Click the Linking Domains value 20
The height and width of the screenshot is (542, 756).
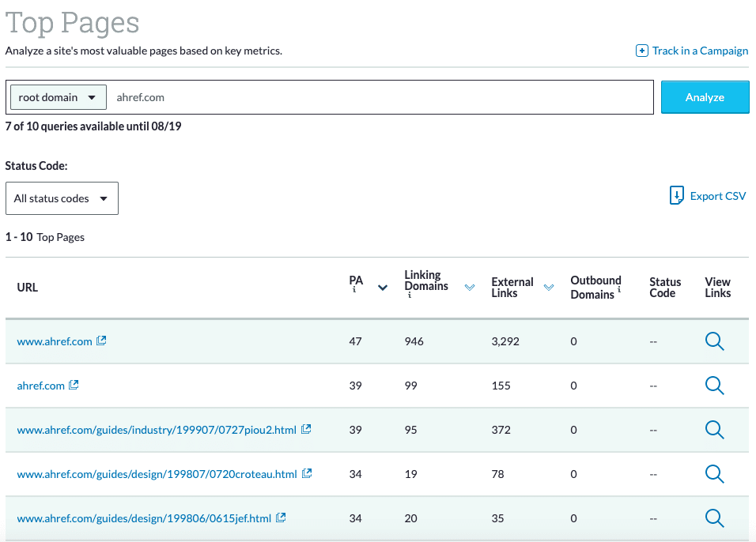coord(410,519)
